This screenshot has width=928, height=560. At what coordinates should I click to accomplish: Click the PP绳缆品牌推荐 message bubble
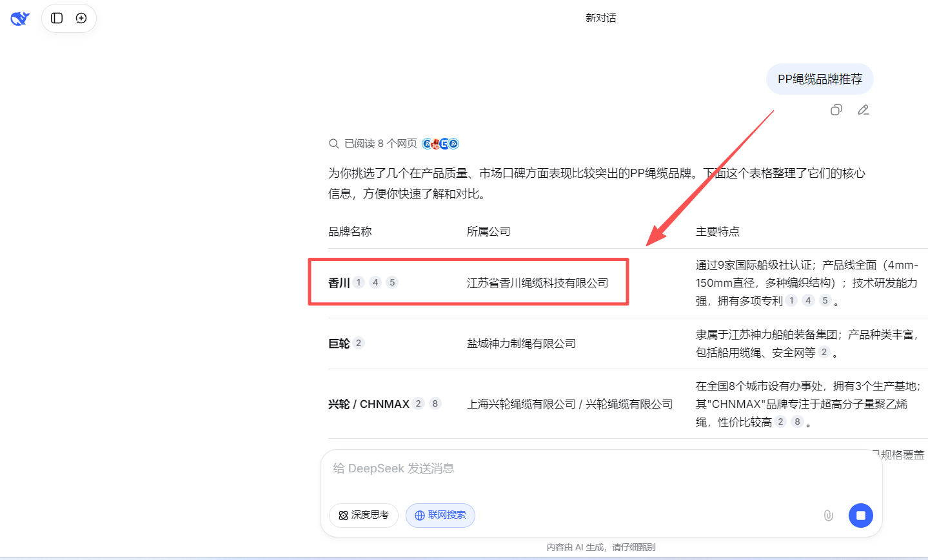(819, 79)
